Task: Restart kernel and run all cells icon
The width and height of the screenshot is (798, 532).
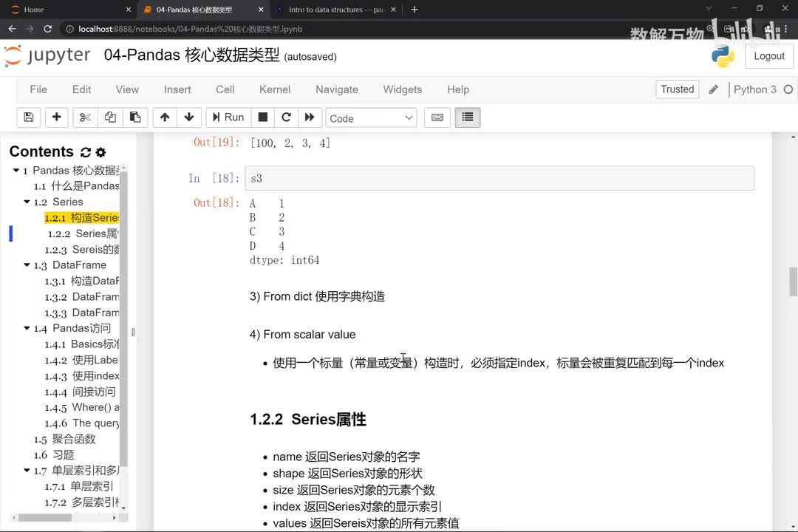Action: point(310,117)
